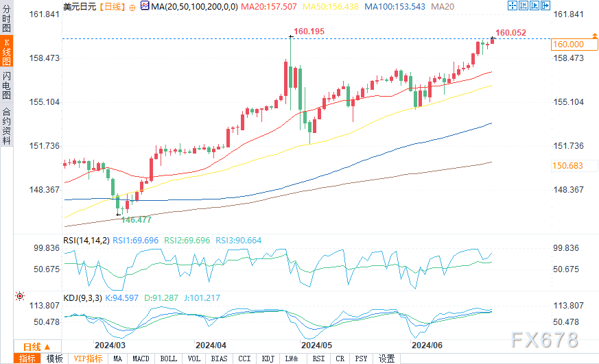This screenshot has height=364, width=599.
Task: Expand the 日线 period dropdown
Action: click(37, 346)
